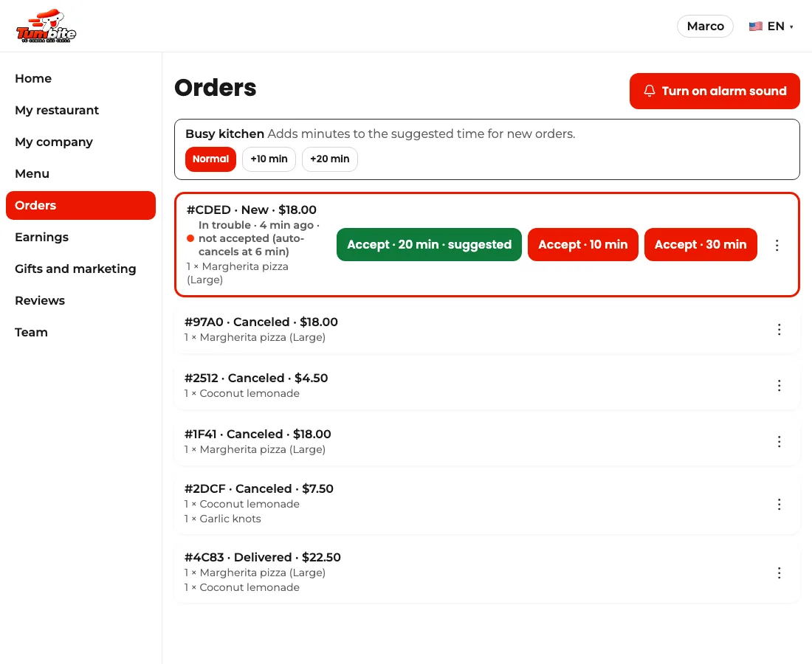Viewport: 812px width, 664px height.
Task: Open options menu for order #4C83
Action: coord(779,573)
